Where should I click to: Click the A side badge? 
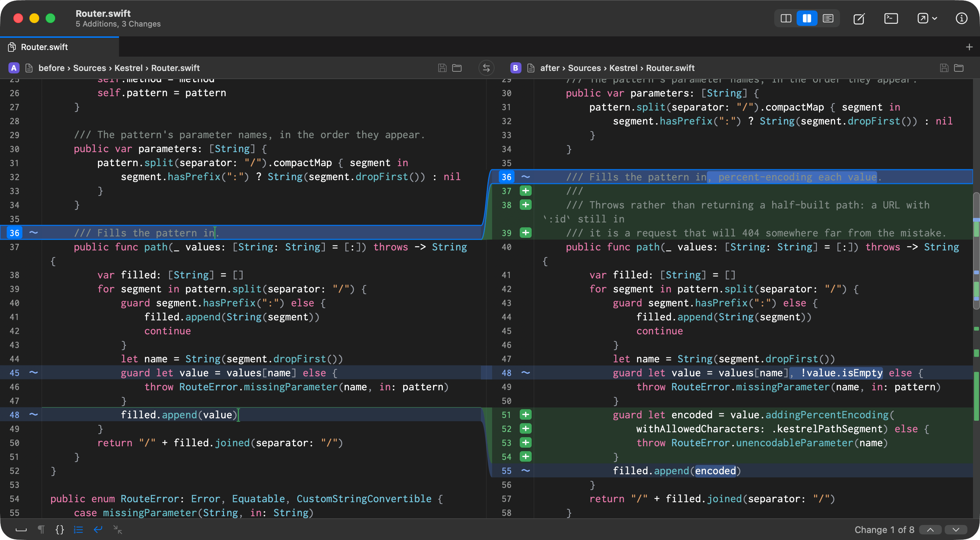pos(14,68)
